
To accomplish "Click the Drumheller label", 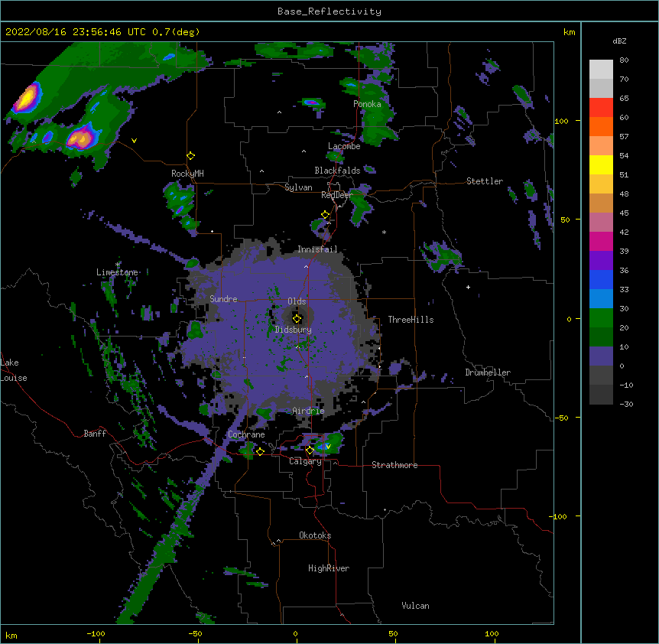I will pos(488,372).
